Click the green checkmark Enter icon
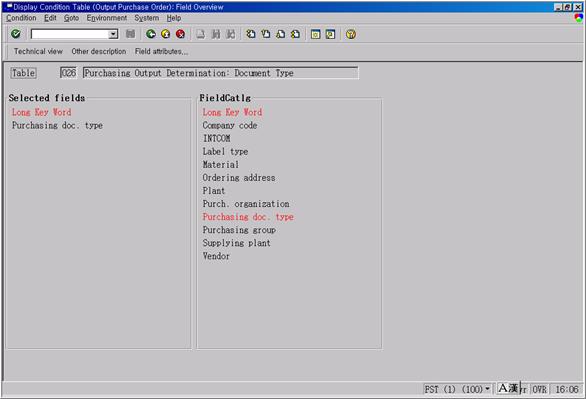This screenshot has width=586, height=399. 16,34
